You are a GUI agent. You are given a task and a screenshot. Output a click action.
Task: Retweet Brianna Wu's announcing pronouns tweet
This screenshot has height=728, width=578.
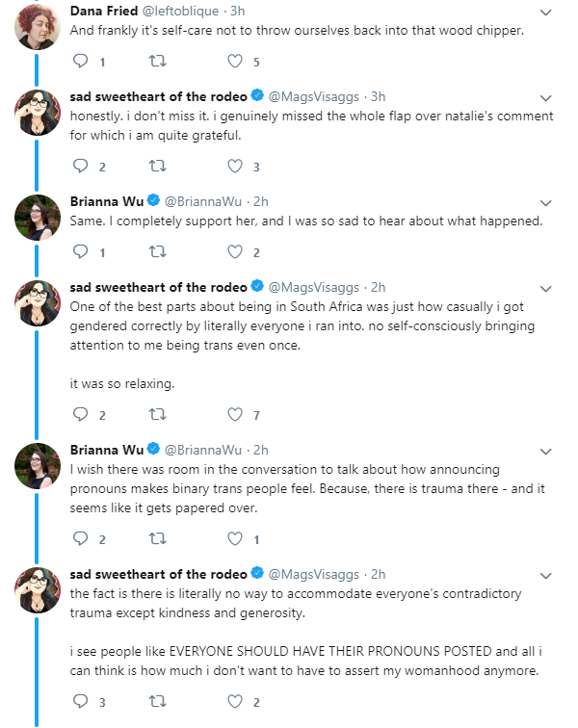158,538
